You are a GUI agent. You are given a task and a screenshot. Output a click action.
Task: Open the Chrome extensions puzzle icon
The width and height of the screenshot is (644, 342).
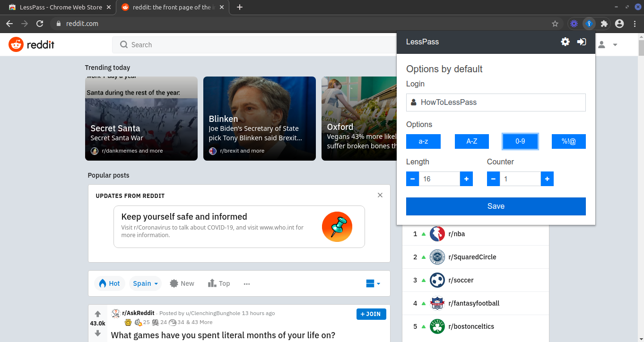point(604,24)
